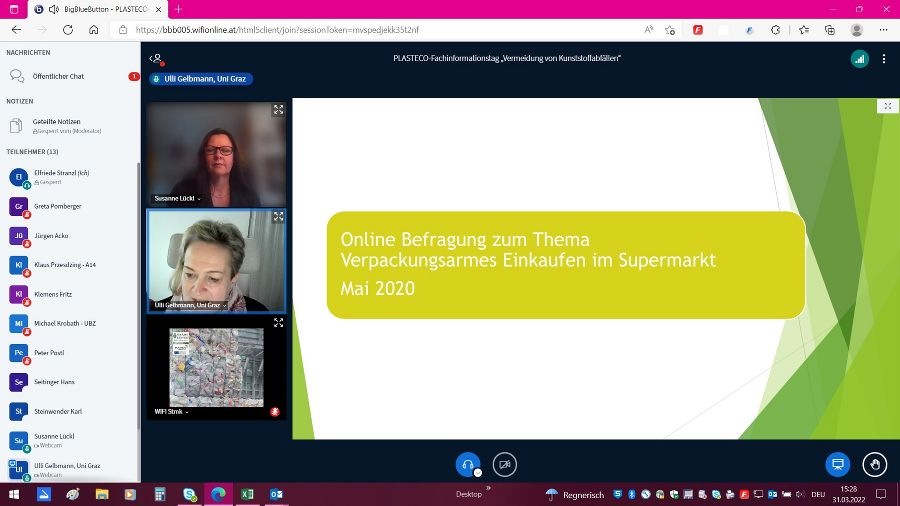Image resolution: width=900 pixels, height=506 pixels.
Task: Click the WIFI Stmk webcam thumbnail
Action: [x=216, y=368]
